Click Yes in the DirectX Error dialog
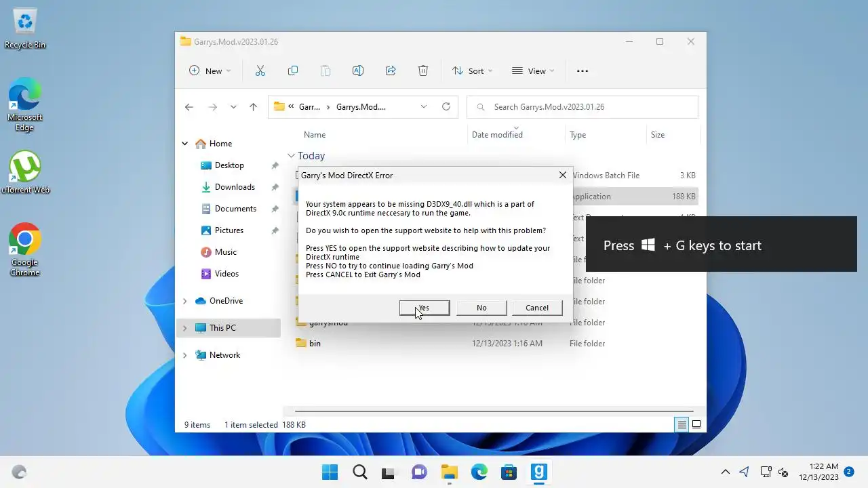The image size is (868, 488). click(x=424, y=308)
